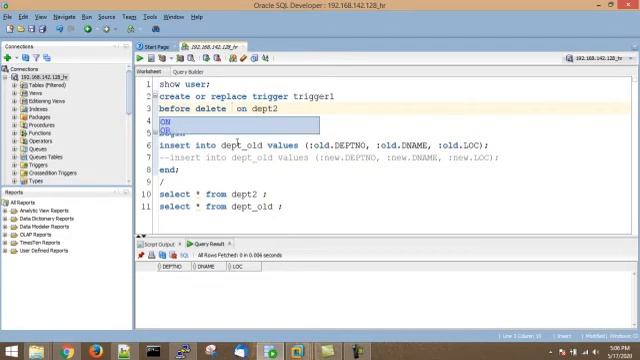Open Windows Start button
This screenshot has width=640, height=360.
pyautogui.click(x=11, y=351)
